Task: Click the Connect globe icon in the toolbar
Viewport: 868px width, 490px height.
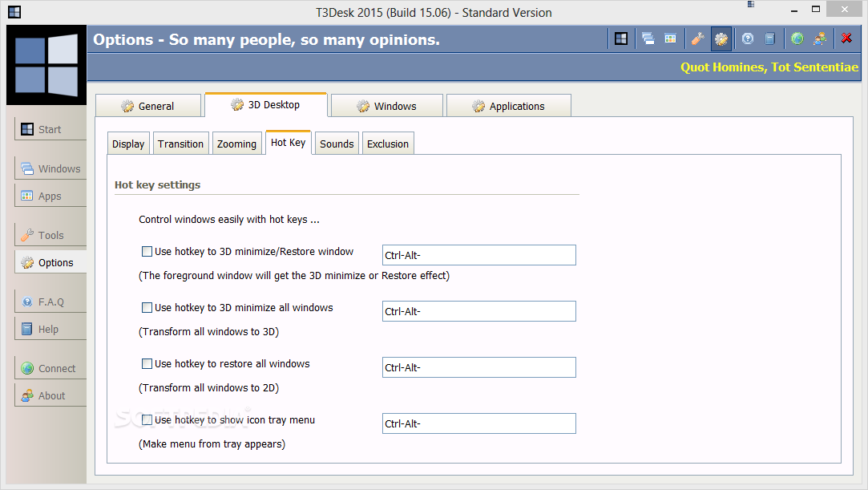Action: [797, 38]
